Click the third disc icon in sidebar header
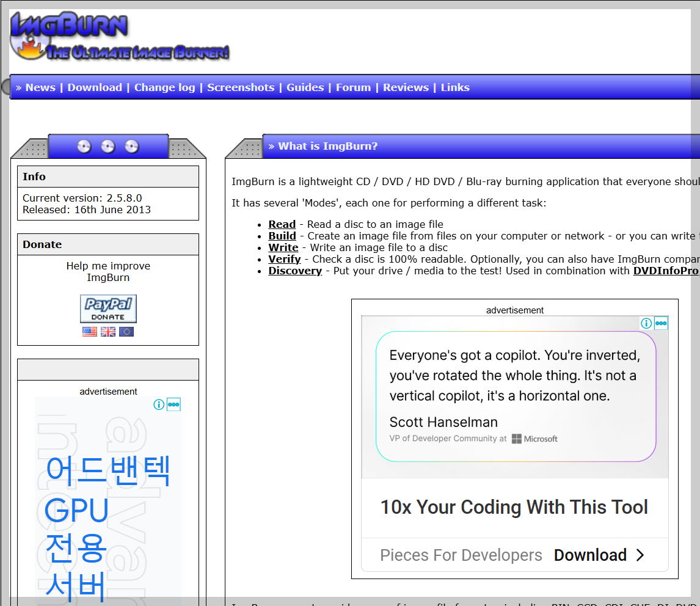 pyautogui.click(x=132, y=147)
